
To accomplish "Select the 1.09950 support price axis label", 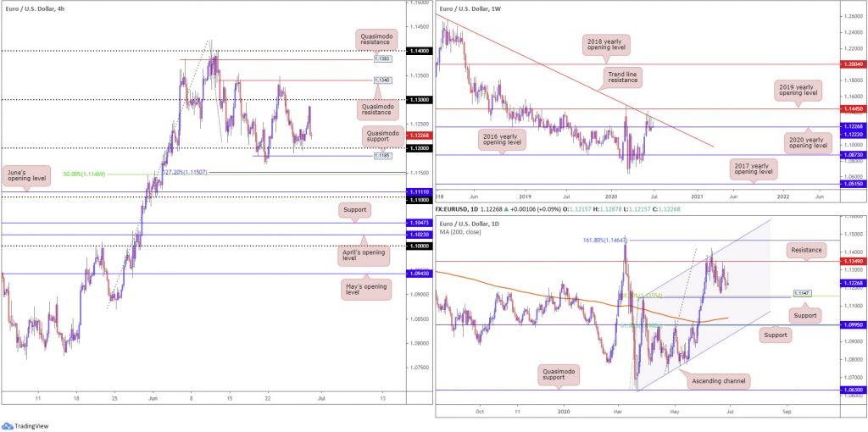I will pos(851,325).
